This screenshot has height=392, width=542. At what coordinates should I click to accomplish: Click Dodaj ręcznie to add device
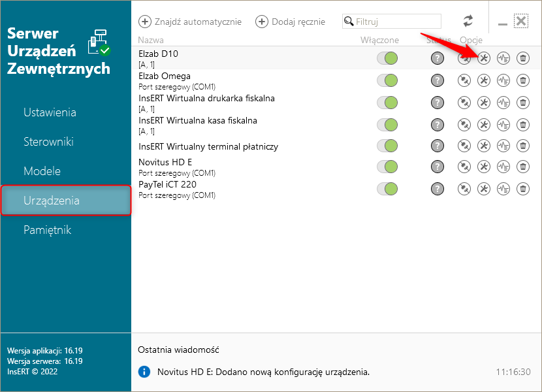290,22
